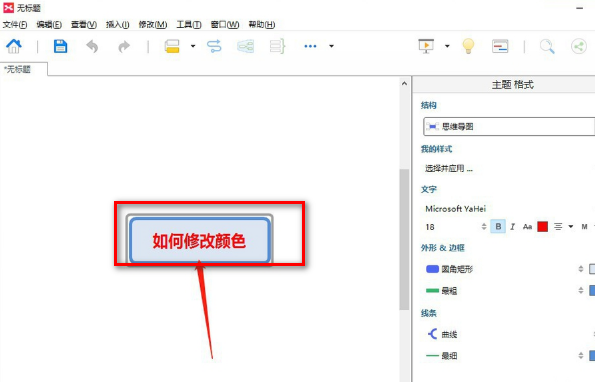
Task: Change the font size stepper at 18
Action: [483, 227]
